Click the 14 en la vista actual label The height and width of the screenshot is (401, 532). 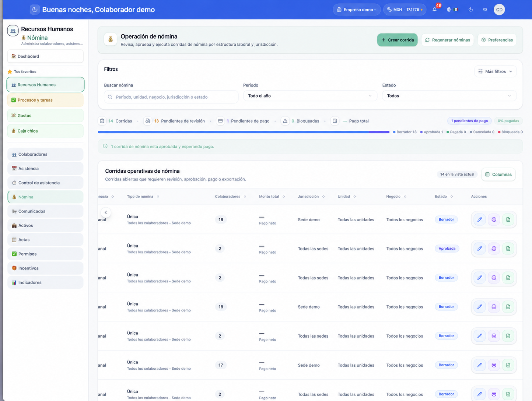point(457,175)
